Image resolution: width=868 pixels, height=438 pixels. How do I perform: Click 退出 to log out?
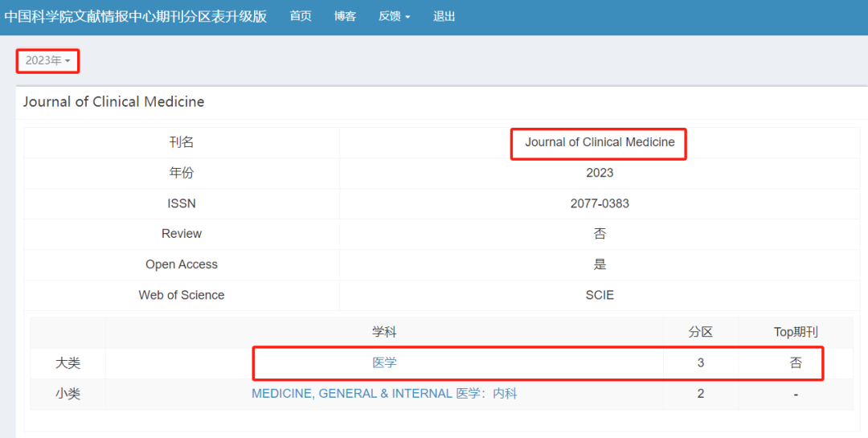pos(444,17)
